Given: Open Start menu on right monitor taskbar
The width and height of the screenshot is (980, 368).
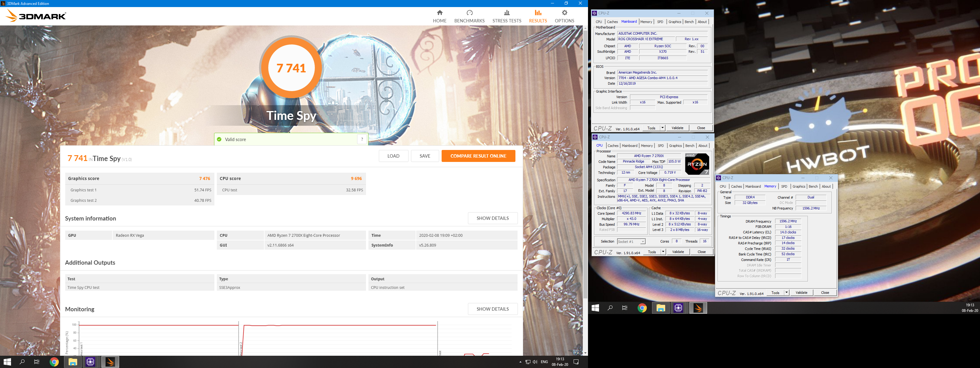Looking at the screenshot, I should (595, 308).
